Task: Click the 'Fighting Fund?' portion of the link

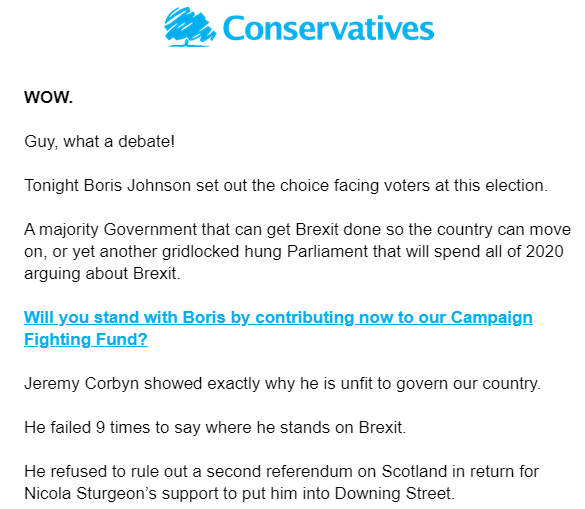Action: coord(86,340)
